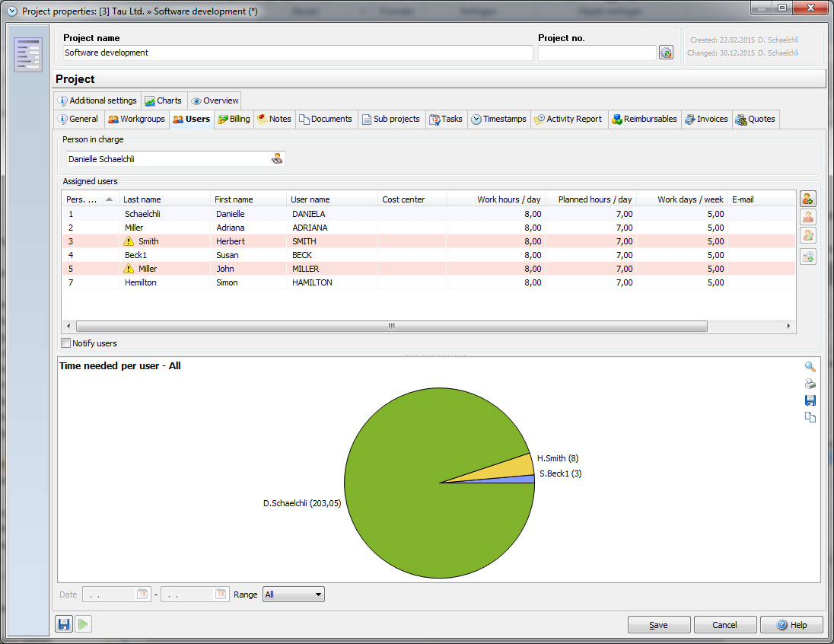Viewport: 834px width, 644px height.
Task: Click the magnifier zoom icon on chart
Action: pos(810,367)
